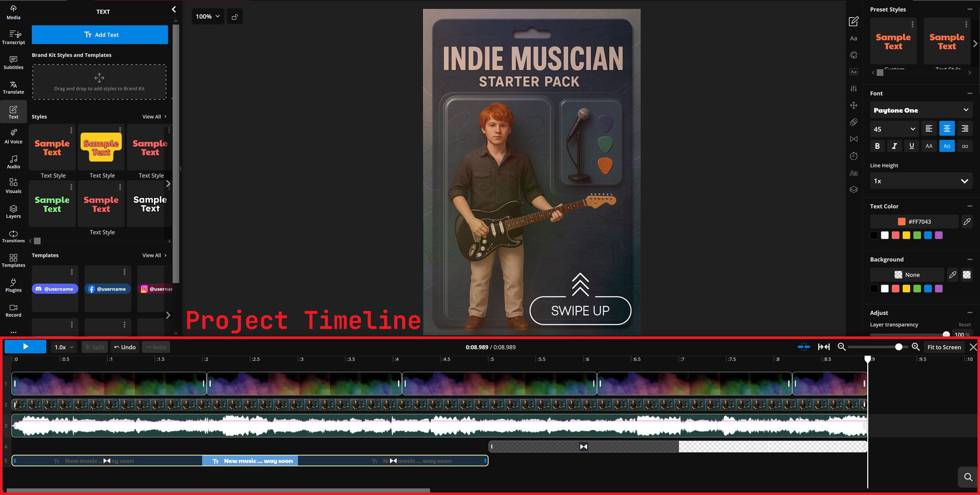Toggle italic text formatting
This screenshot has width=980, height=495.
pos(894,146)
